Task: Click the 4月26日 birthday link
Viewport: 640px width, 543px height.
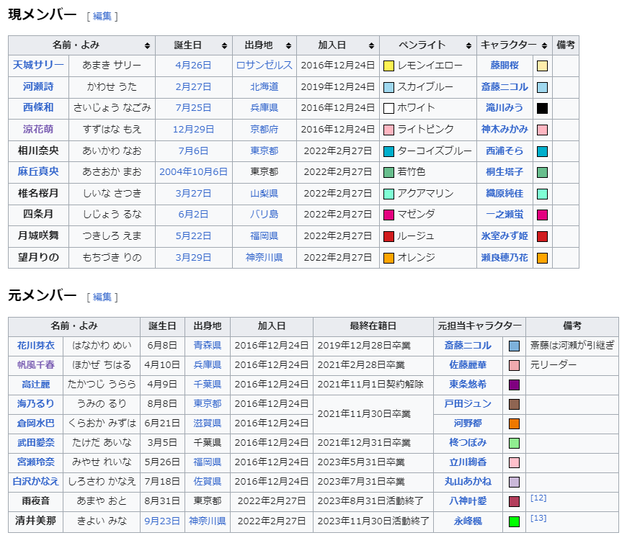Action: point(193,65)
